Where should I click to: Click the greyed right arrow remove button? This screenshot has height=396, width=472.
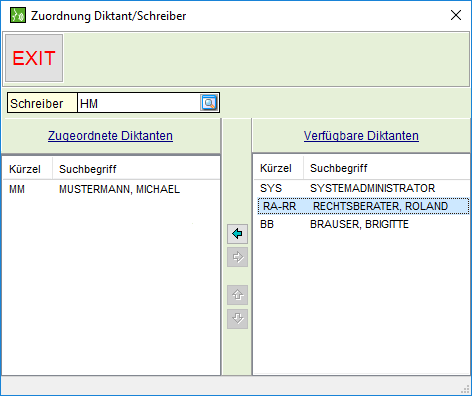coord(237,257)
